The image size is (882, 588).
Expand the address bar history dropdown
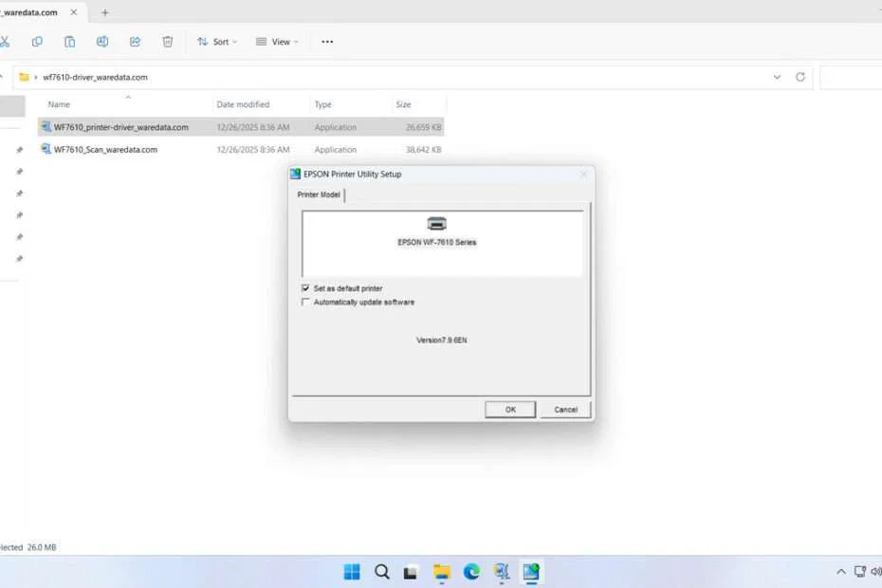(x=777, y=77)
